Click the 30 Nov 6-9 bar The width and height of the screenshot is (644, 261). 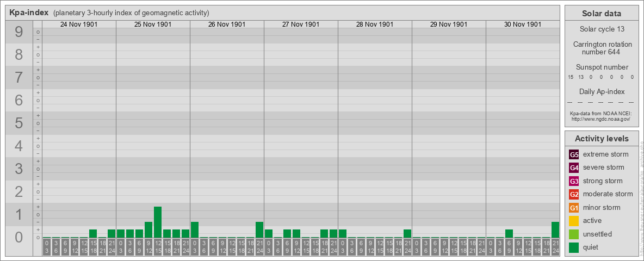(509, 233)
